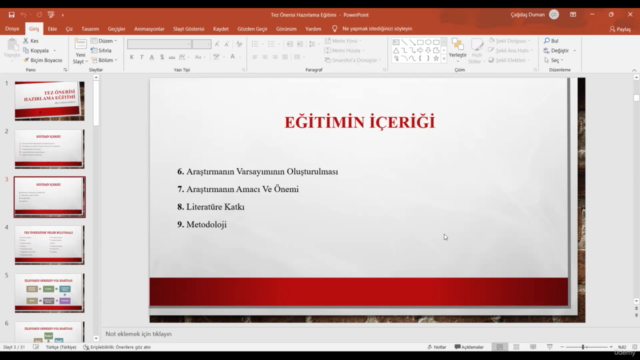Increase font size icon
This screenshot has height=360, width=640.
point(217,44)
